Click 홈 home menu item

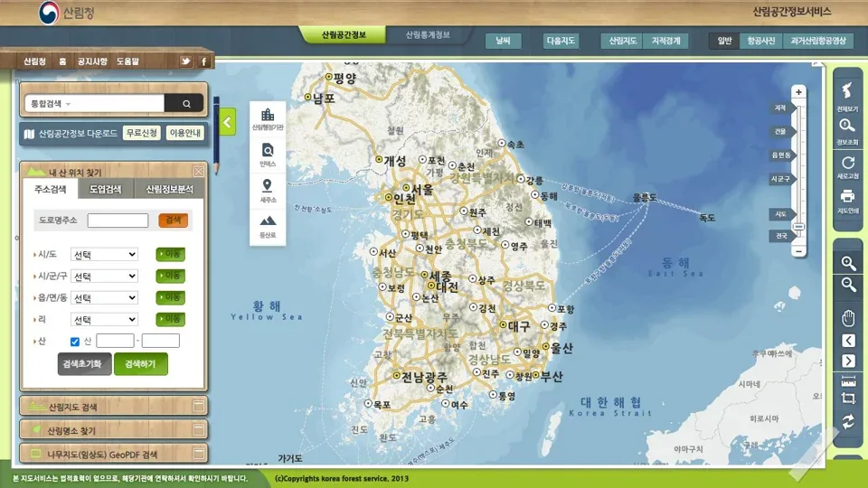(62, 61)
